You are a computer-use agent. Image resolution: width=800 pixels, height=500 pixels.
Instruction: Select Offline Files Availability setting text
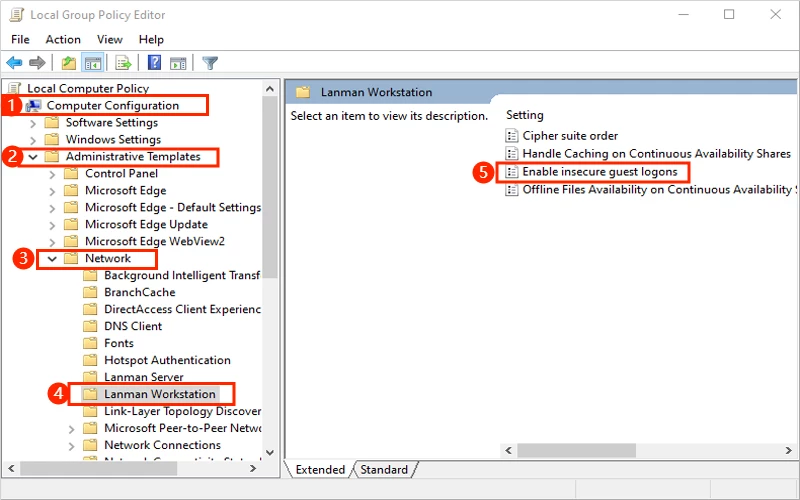[659, 190]
